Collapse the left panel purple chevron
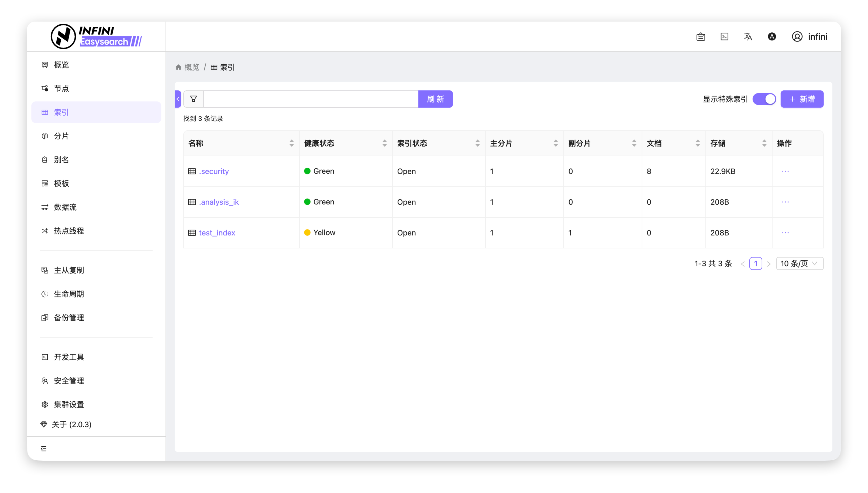This screenshot has height=493, width=868. 178,99
